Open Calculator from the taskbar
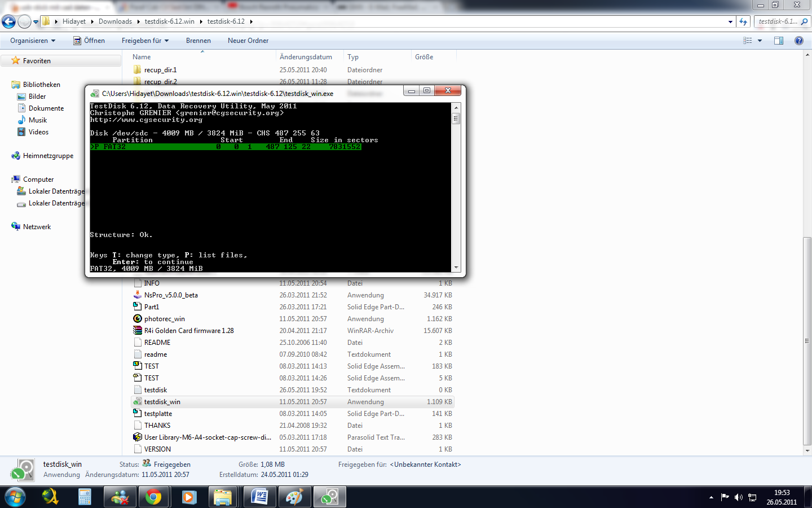Viewport: 812px width, 508px height. [85, 497]
